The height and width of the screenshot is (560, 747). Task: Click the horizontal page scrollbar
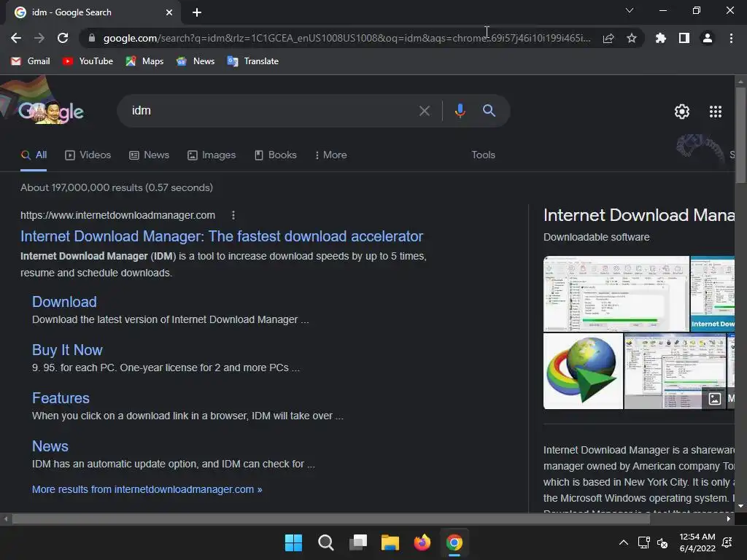(330, 518)
